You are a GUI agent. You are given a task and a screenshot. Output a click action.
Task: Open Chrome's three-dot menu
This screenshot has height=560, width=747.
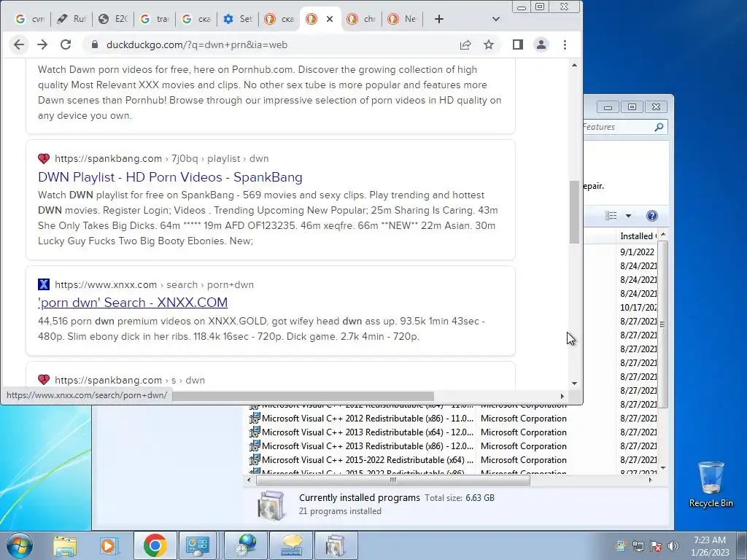pyautogui.click(x=565, y=44)
